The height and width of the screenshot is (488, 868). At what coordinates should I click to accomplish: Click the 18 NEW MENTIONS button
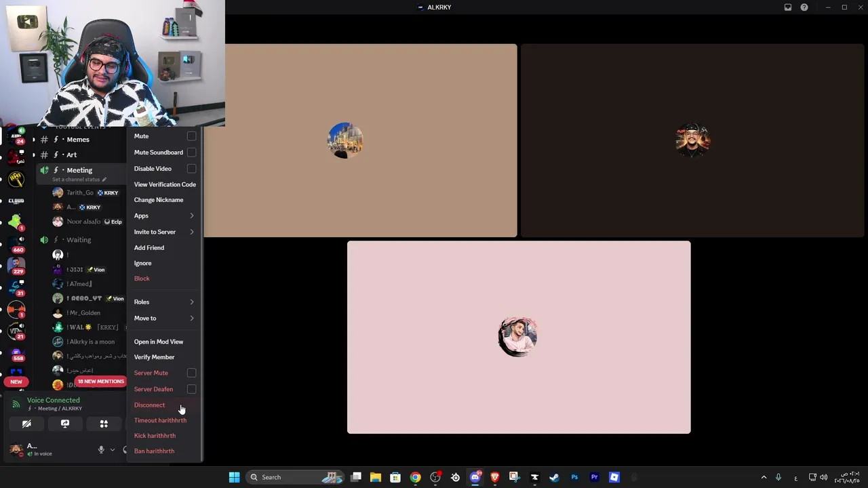tap(100, 382)
